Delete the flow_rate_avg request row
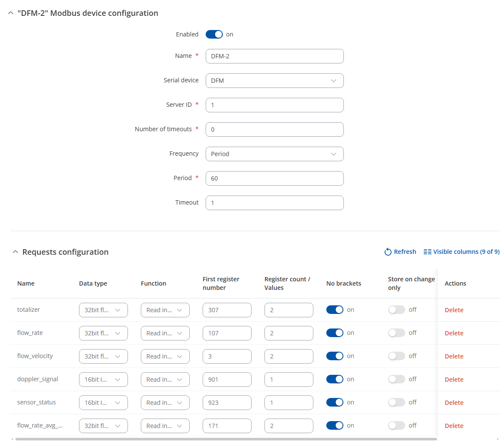The width and height of the screenshot is (504, 443). pos(454,426)
